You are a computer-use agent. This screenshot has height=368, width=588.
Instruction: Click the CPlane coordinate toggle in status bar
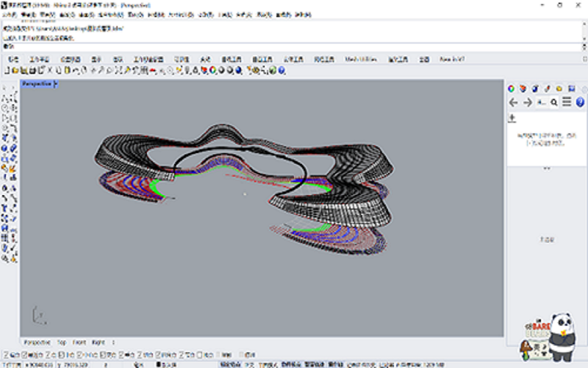click(12, 364)
